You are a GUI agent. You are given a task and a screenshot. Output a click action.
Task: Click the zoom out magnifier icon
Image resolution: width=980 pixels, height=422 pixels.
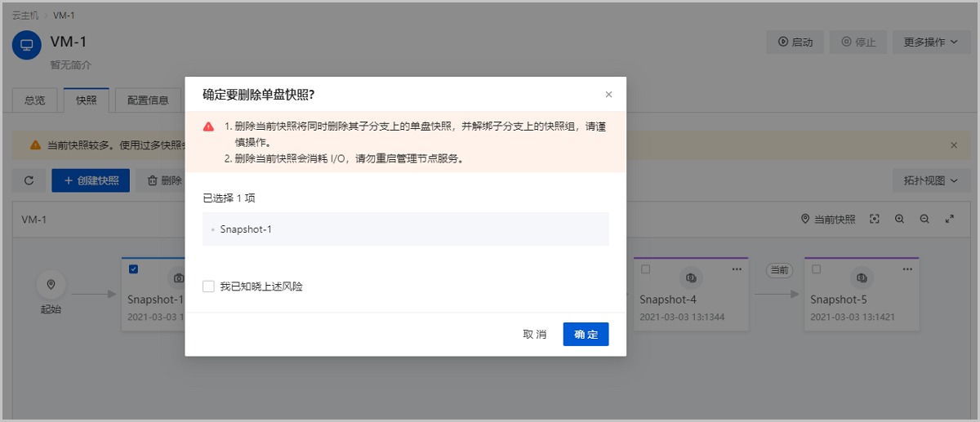tap(924, 220)
